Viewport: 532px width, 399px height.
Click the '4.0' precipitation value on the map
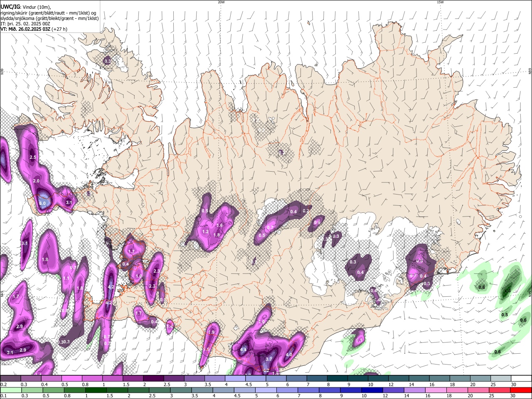289,355
